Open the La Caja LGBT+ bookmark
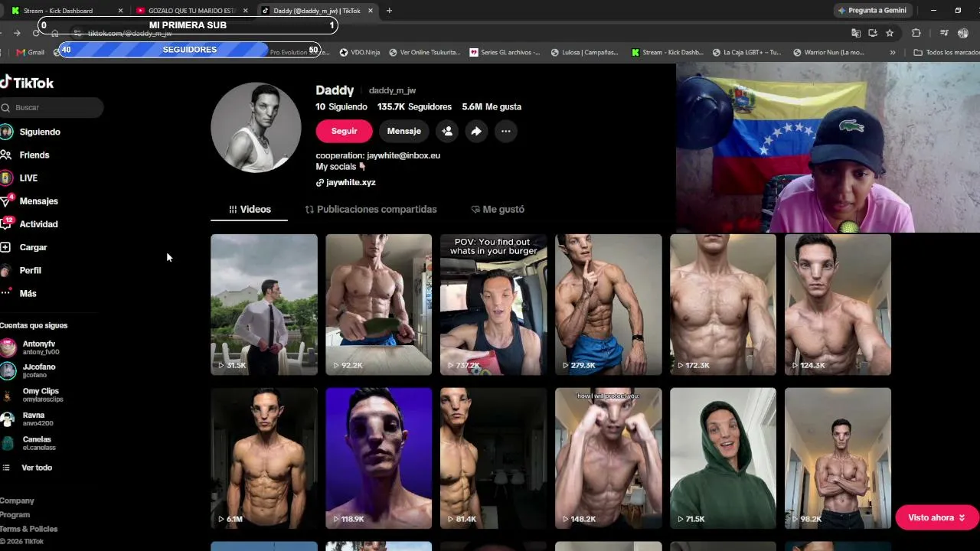Image resolution: width=980 pixels, height=551 pixels. 746,53
